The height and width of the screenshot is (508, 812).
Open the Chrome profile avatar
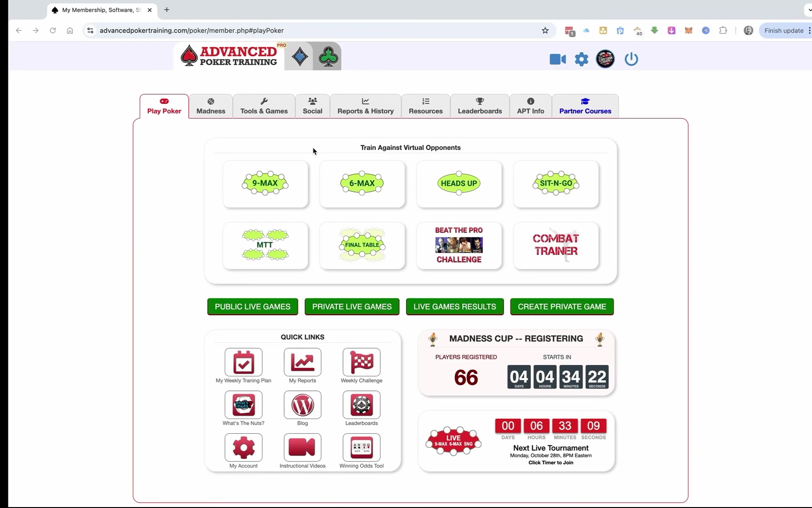click(x=748, y=31)
